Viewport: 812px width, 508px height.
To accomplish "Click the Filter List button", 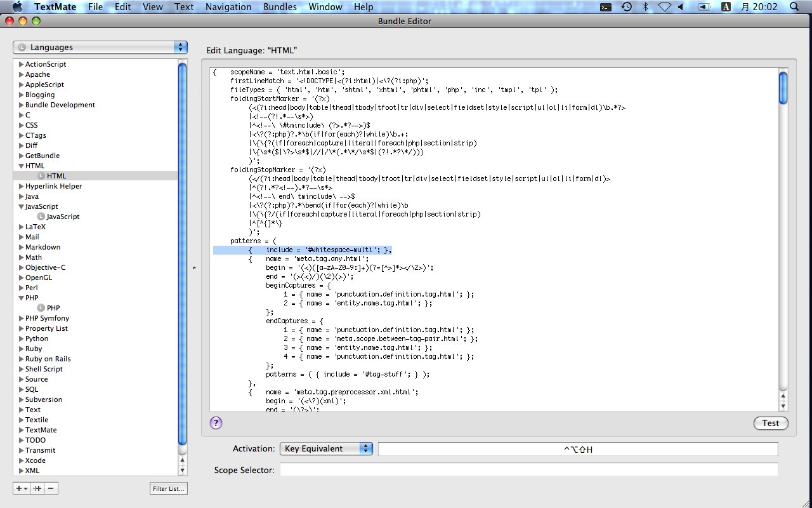I will click(169, 488).
